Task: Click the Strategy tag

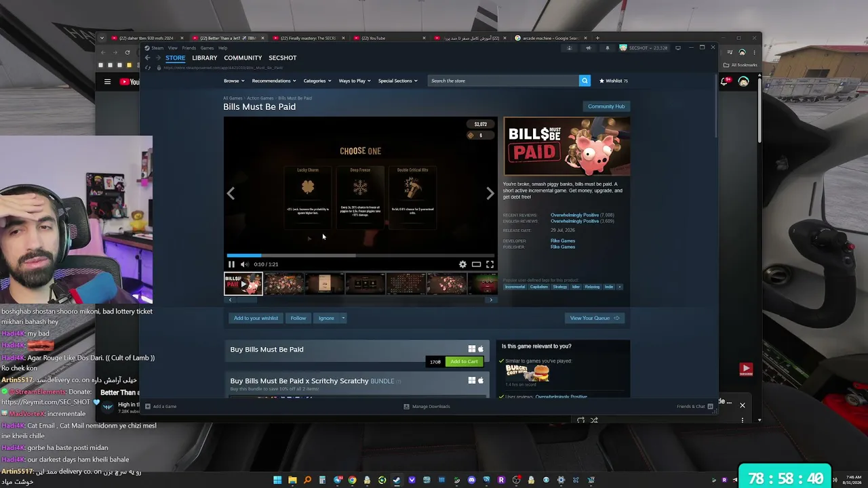Action: tap(559, 287)
